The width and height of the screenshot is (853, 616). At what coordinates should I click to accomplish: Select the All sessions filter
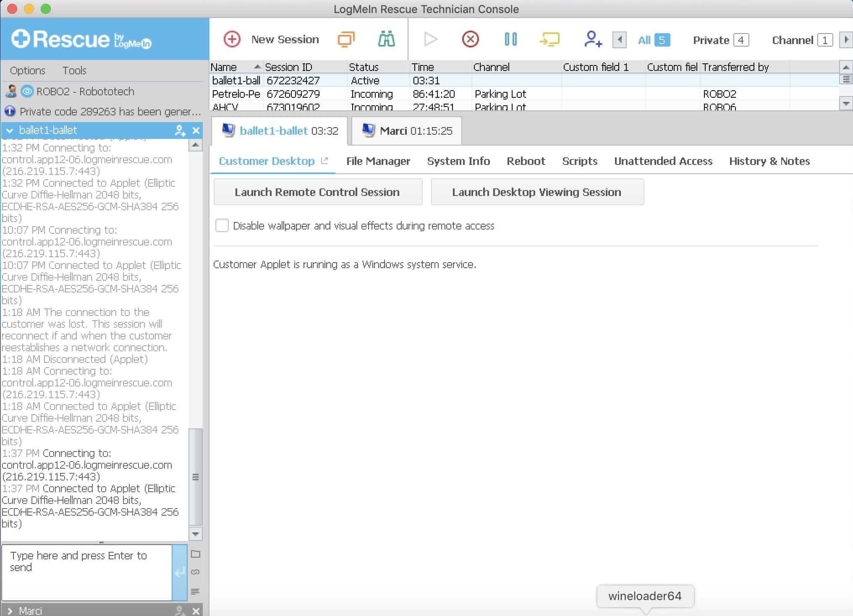point(654,40)
